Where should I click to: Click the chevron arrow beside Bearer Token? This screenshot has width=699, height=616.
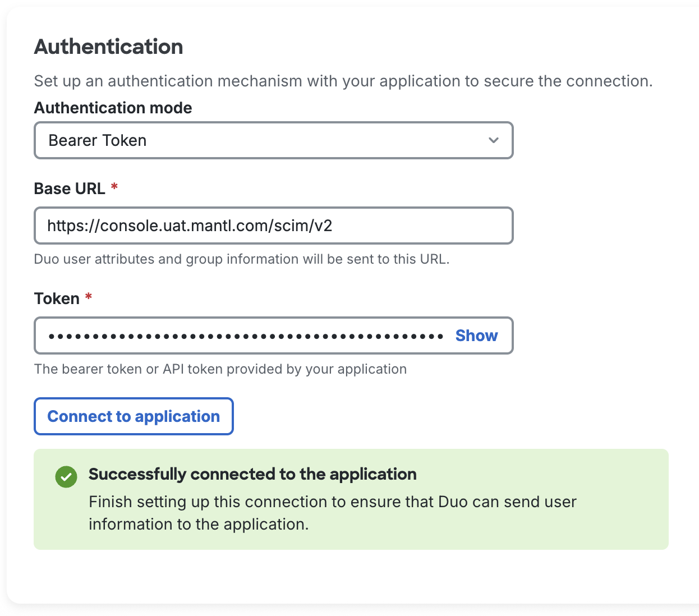(x=493, y=140)
